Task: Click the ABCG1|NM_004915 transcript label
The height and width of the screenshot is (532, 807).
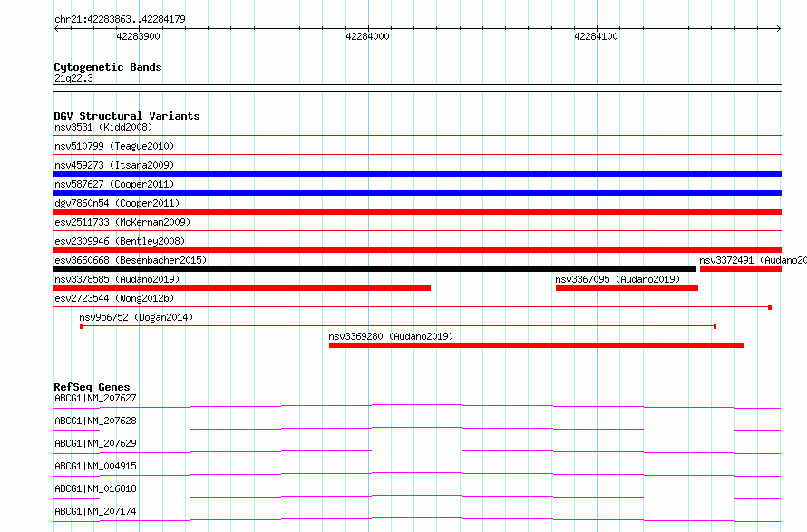Action: [96, 466]
